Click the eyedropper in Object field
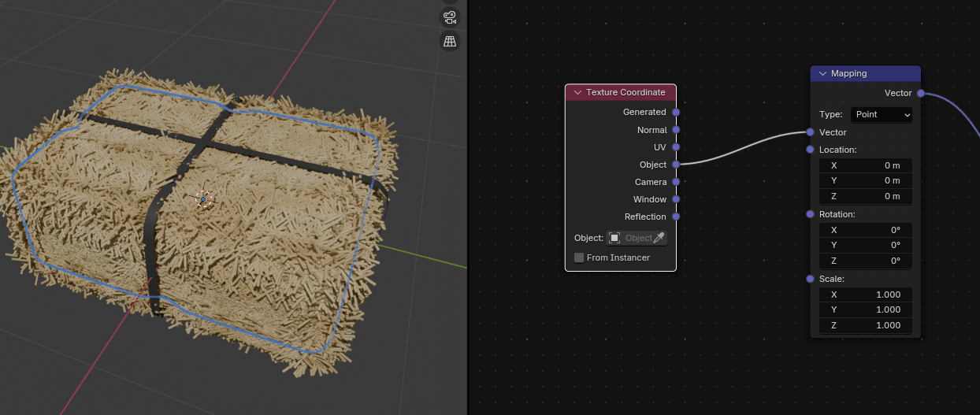The height and width of the screenshot is (415, 980). pos(659,238)
